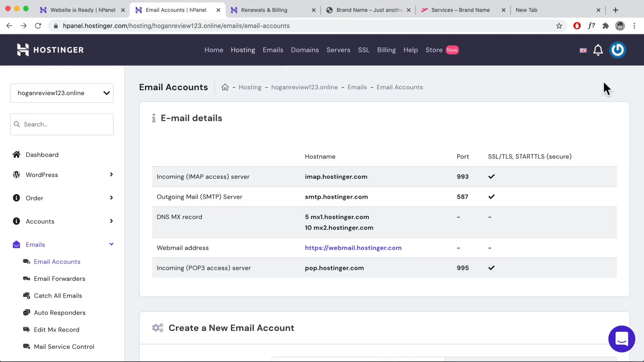Open the hoganreview123.online domain dropdown
This screenshot has height=362, width=644.
click(62, 93)
